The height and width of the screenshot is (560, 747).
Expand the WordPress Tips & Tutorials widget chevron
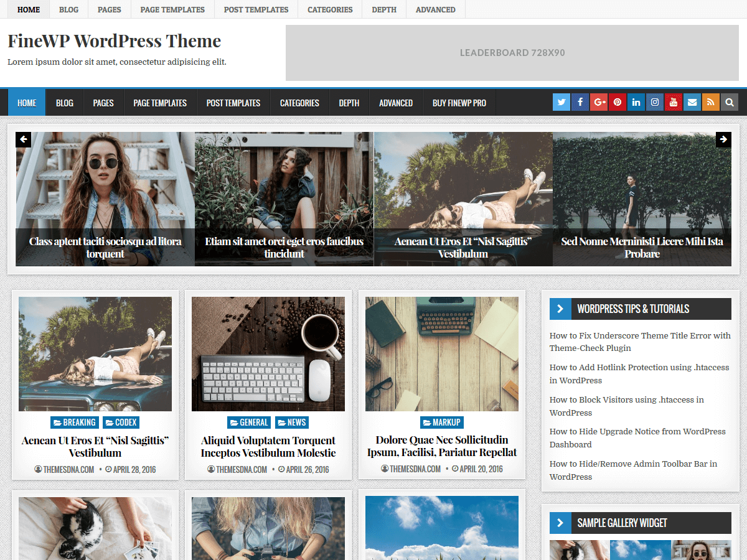point(560,309)
